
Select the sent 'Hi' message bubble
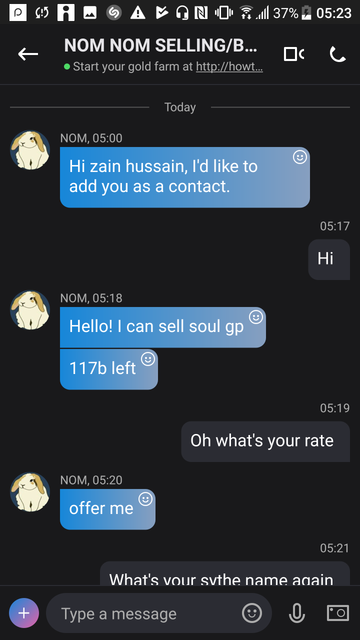pos(329,259)
